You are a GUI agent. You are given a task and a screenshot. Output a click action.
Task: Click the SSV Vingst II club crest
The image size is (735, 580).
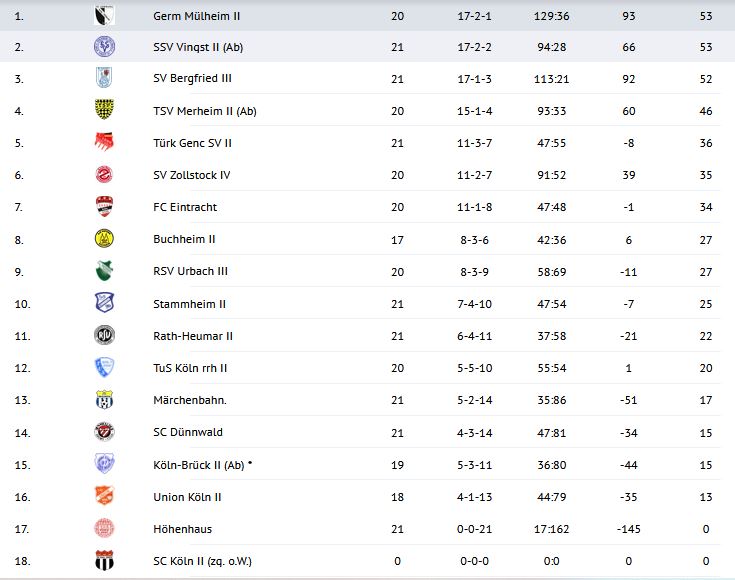pos(105,46)
